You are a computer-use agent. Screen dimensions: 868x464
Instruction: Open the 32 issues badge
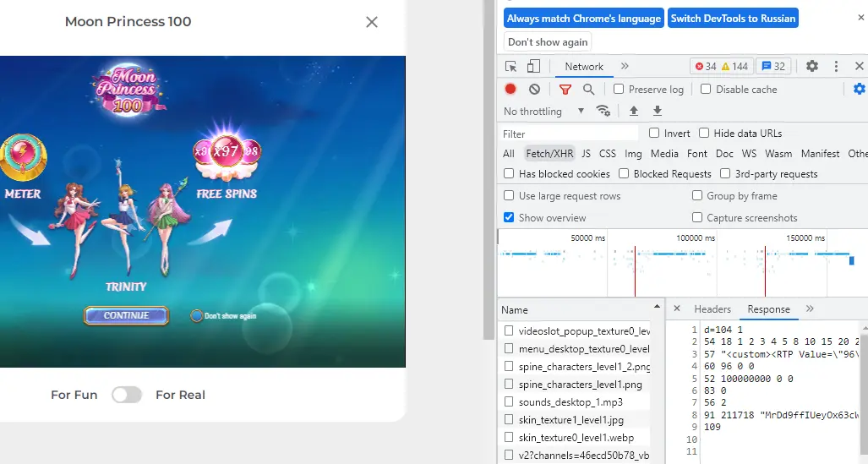773,67
